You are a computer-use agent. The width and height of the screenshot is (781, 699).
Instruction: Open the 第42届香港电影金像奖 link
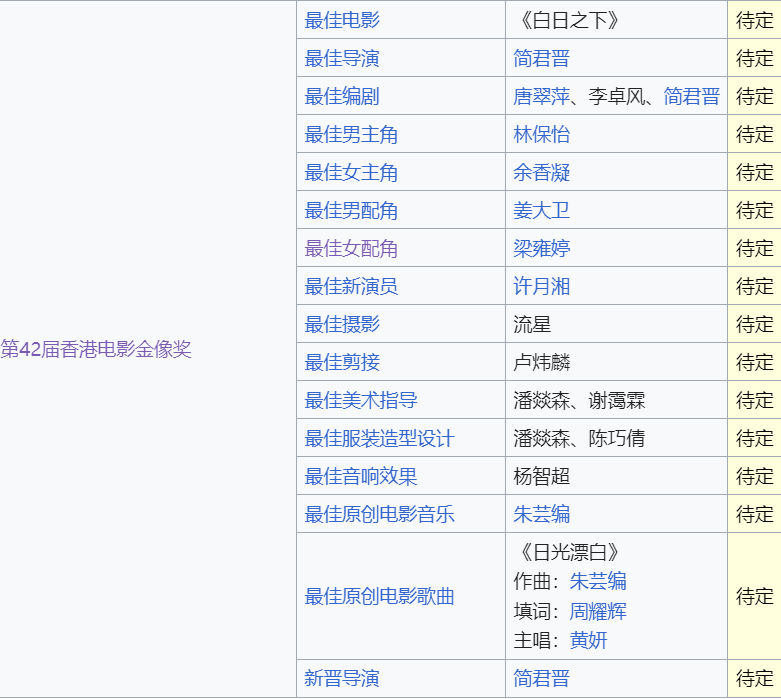96,349
